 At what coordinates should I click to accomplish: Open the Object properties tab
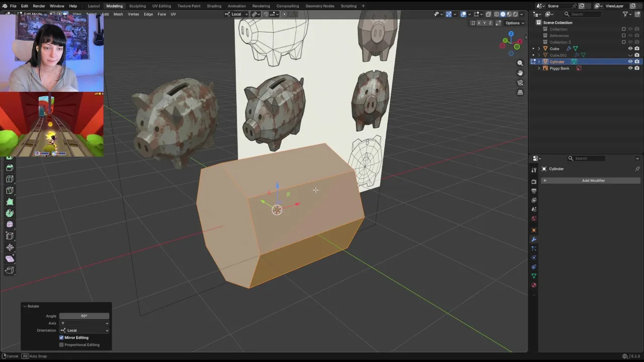[534, 230]
